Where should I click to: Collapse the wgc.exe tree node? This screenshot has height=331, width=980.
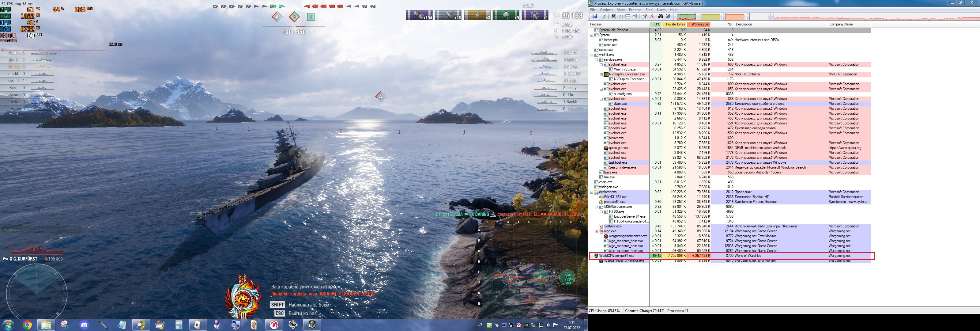(x=597, y=232)
